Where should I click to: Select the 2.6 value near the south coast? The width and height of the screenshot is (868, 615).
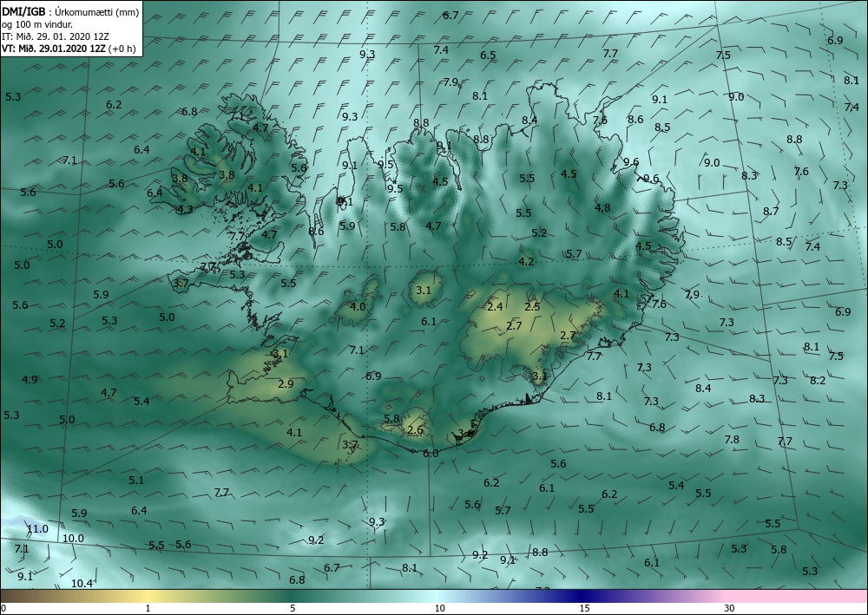415,429
